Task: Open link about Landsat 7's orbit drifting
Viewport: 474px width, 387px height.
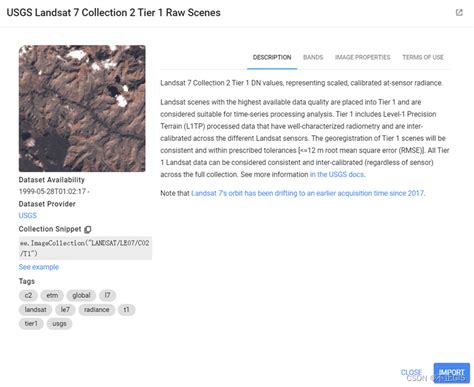Action: 308,193
